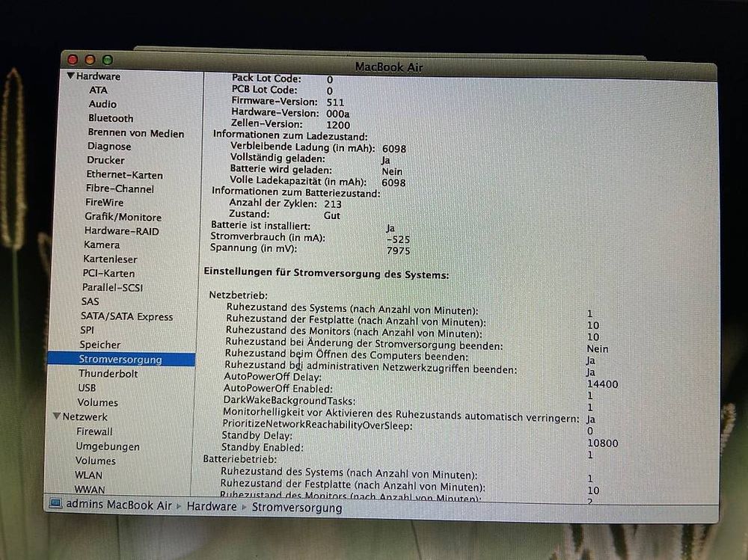Open Ethernet-Karten entry

point(124,175)
